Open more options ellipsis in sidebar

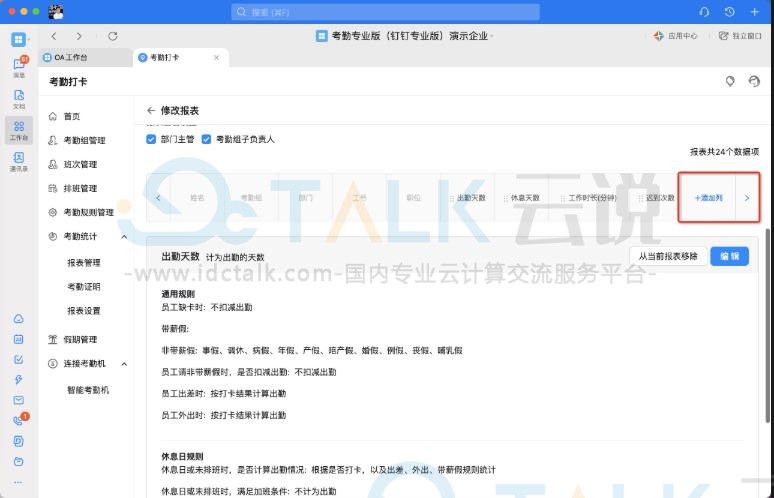[x=18, y=482]
